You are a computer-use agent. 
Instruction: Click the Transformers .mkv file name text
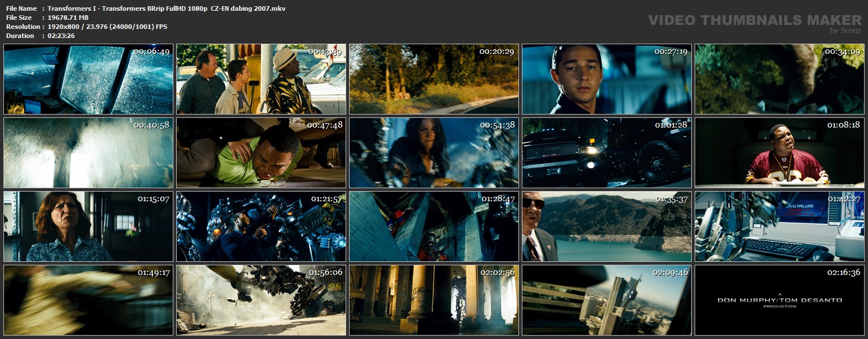click(x=167, y=9)
